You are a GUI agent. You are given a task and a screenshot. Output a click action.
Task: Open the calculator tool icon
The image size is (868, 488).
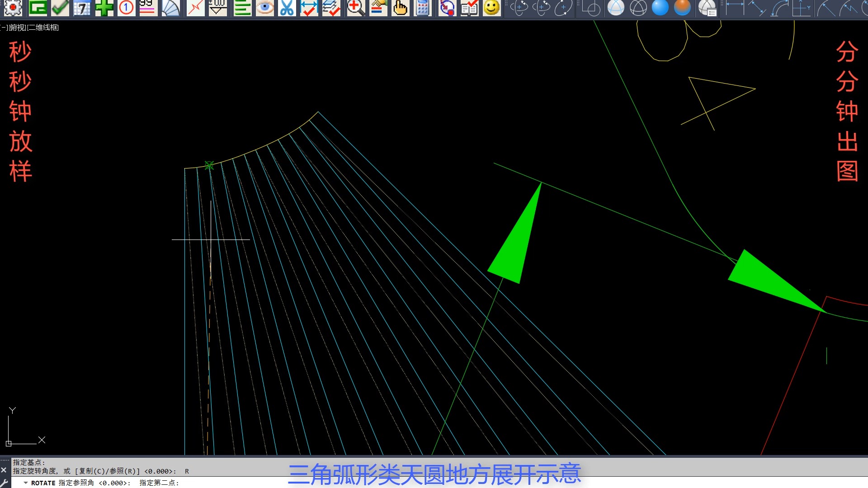[x=423, y=8]
